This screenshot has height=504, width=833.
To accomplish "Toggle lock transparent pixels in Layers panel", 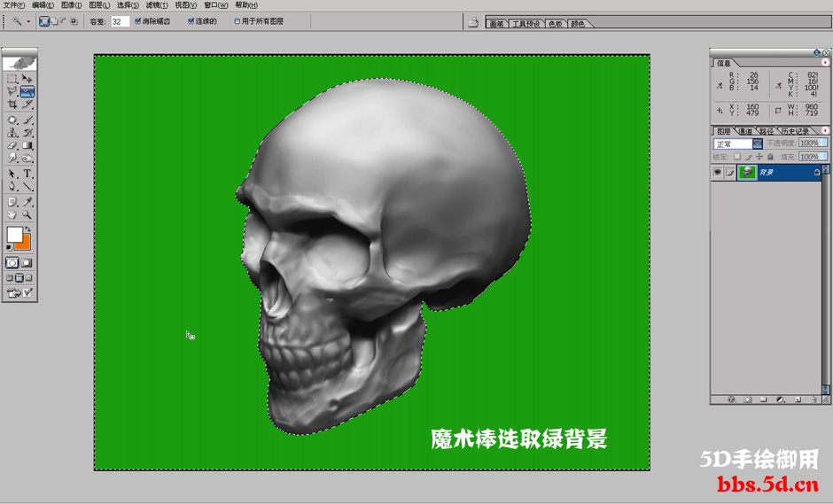I will click(x=736, y=157).
